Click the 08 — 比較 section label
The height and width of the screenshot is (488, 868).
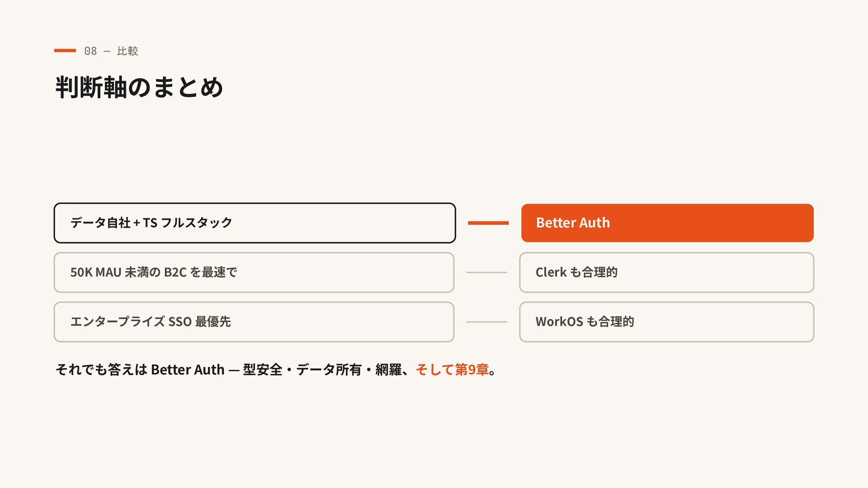[111, 51]
